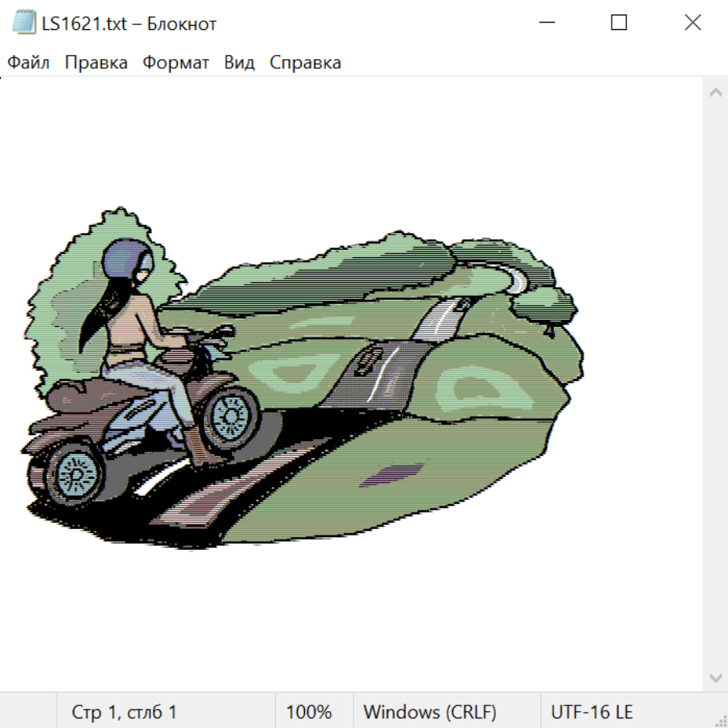Open the Файл menu

(28, 63)
